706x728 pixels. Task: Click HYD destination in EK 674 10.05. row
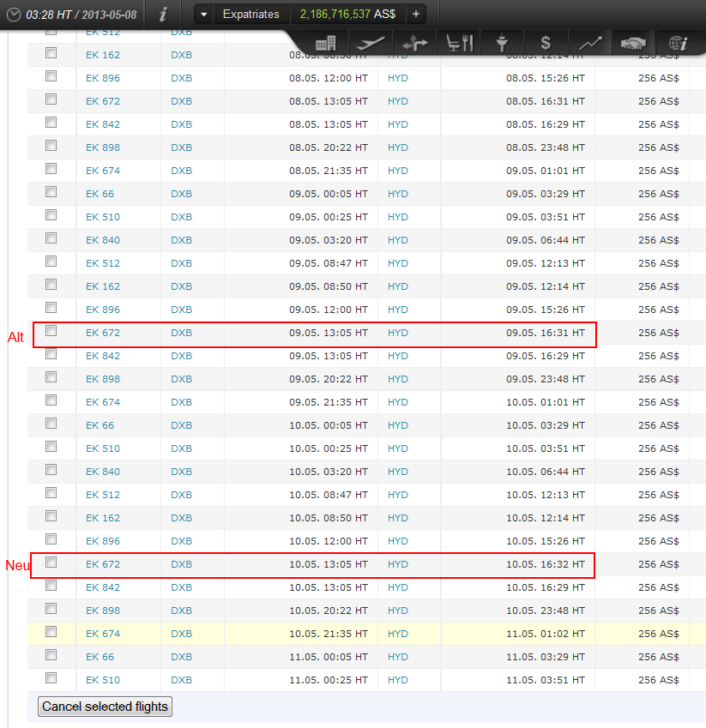(398, 634)
